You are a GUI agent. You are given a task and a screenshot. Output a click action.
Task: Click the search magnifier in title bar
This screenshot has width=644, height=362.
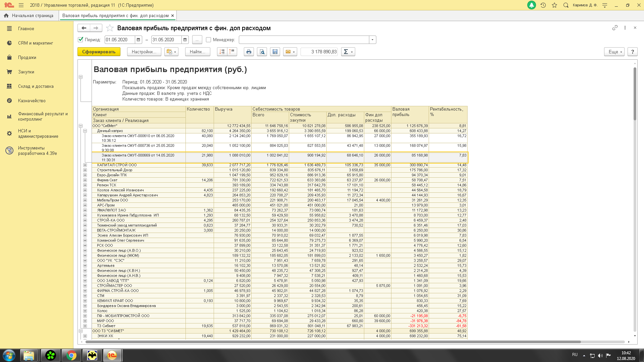(x=566, y=5)
